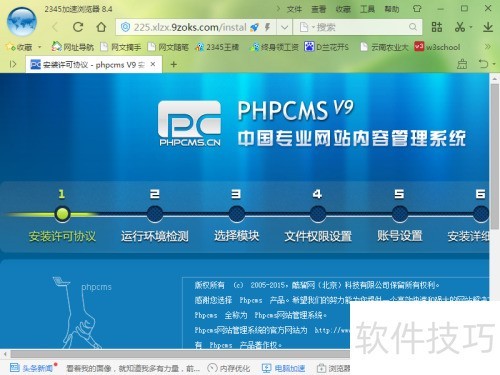Open the D兰花开S bookmark
The image size is (500, 375).
pos(326,47)
